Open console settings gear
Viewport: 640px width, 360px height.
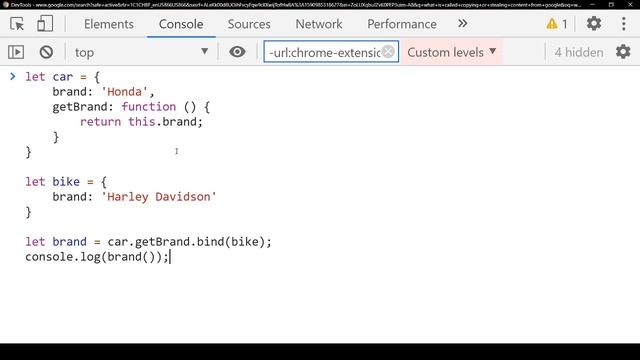[x=623, y=52]
